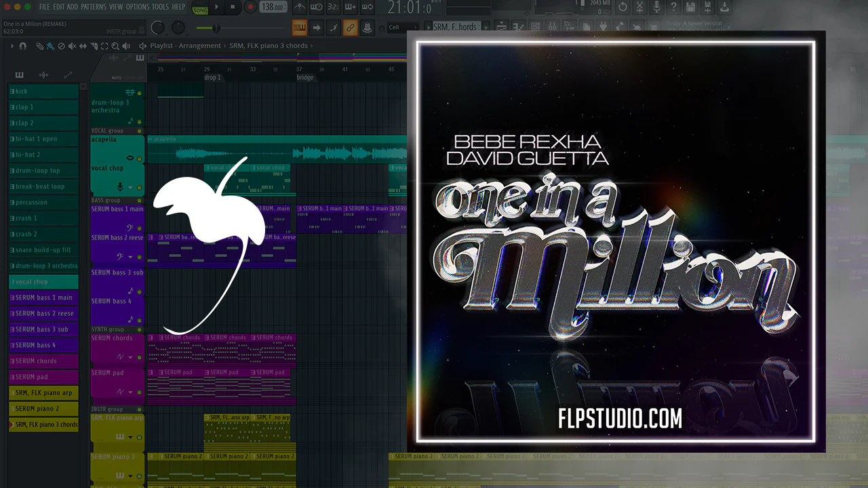
Task: Open the TOOLS menu
Action: 161,7
